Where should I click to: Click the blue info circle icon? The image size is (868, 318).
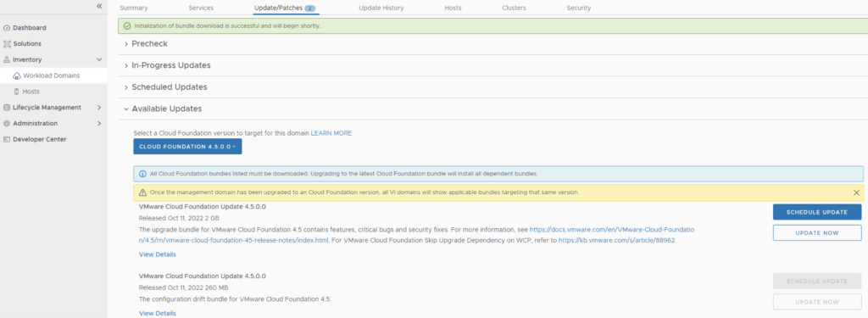coord(142,174)
